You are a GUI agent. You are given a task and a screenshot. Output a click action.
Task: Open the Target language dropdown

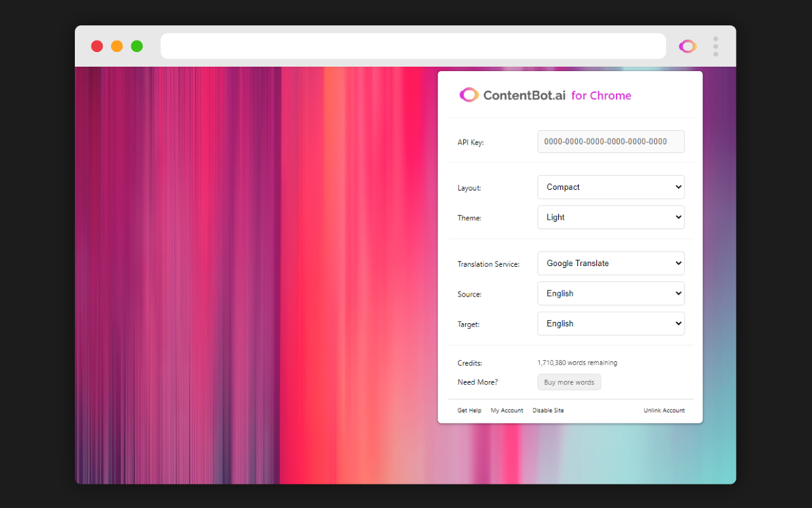coord(611,324)
